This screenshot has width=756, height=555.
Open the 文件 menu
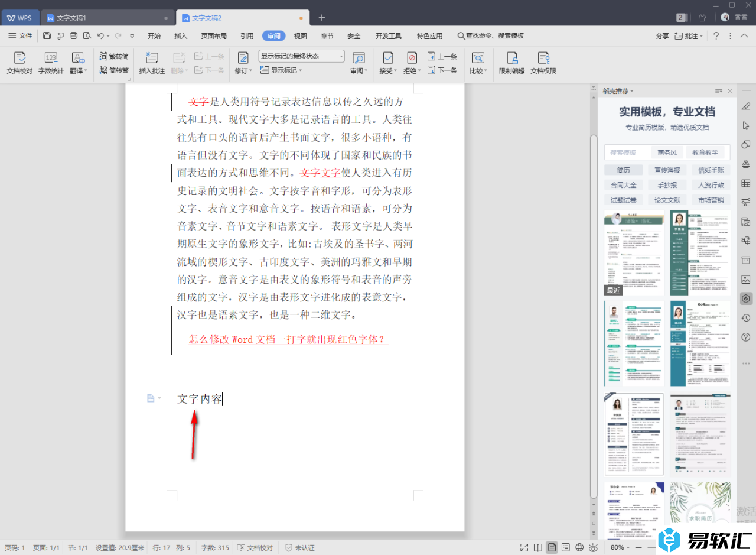tap(21, 36)
